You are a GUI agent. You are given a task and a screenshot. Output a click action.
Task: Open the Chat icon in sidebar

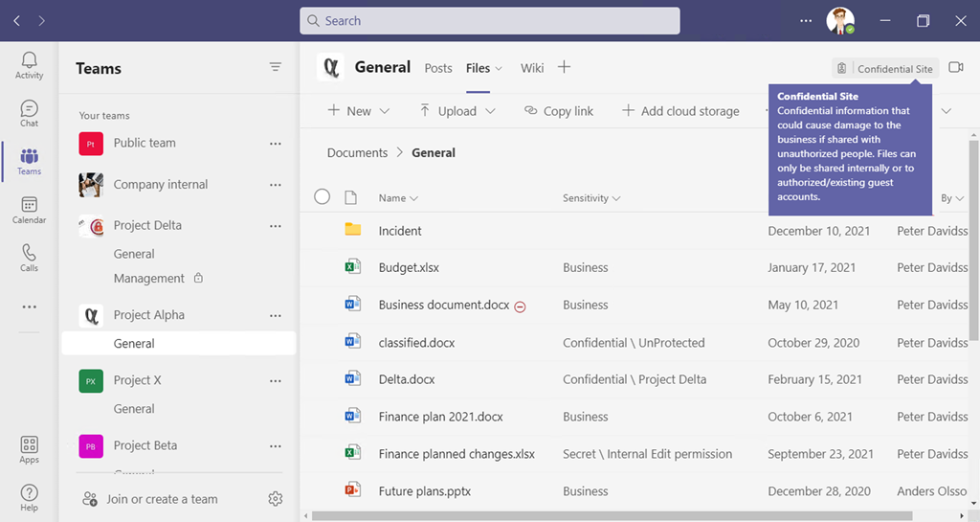point(29,113)
